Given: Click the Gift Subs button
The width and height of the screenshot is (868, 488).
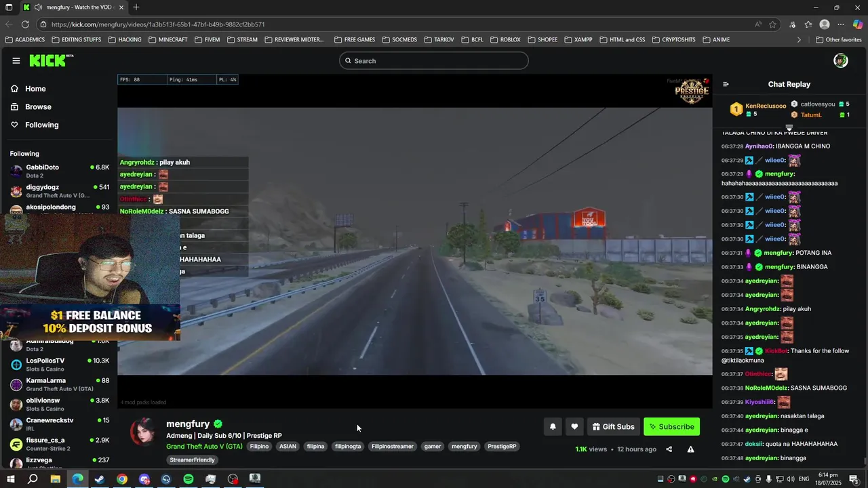Looking at the screenshot, I should point(613,426).
